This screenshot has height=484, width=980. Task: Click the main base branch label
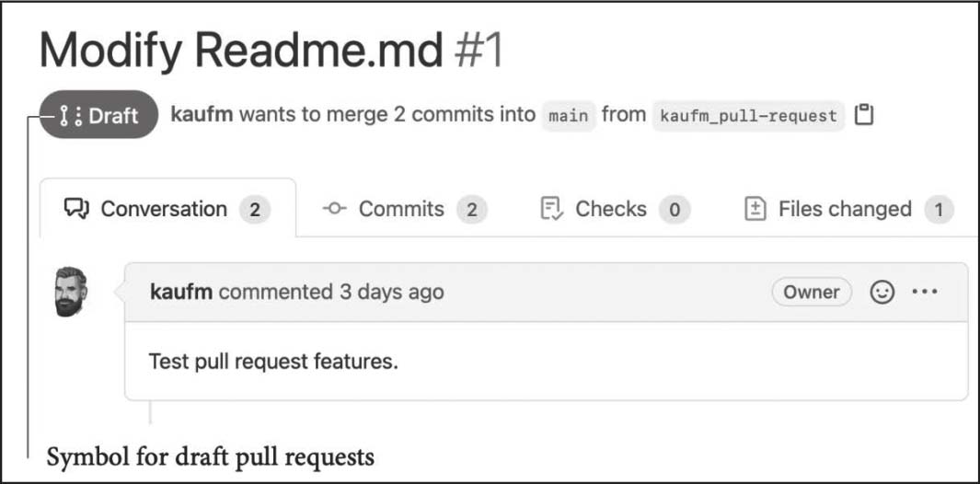(x=568, y=116)
